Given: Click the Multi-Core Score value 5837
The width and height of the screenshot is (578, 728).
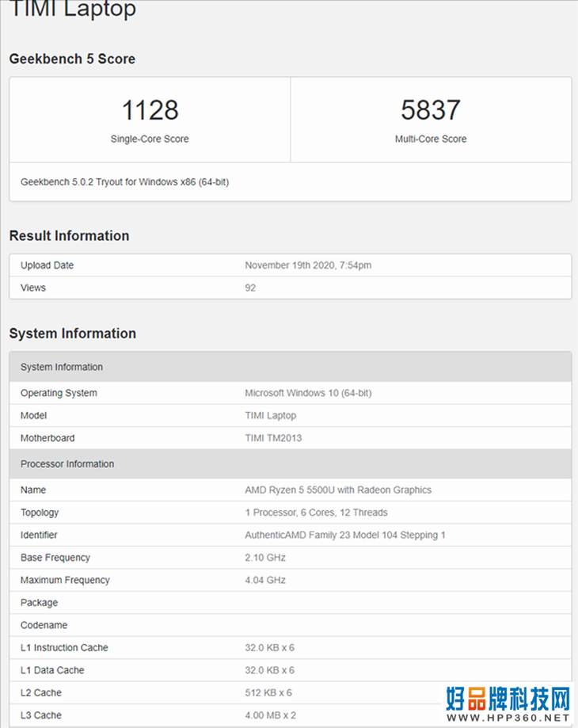Looking at the screenshot, I should pos(431,110).
